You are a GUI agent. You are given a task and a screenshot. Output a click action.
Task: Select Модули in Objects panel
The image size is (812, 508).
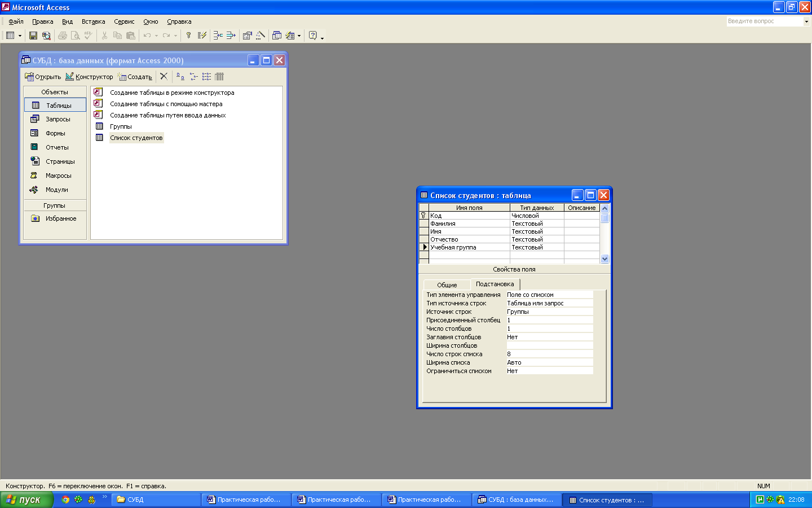pyautogui.click(x=55, y=190)
